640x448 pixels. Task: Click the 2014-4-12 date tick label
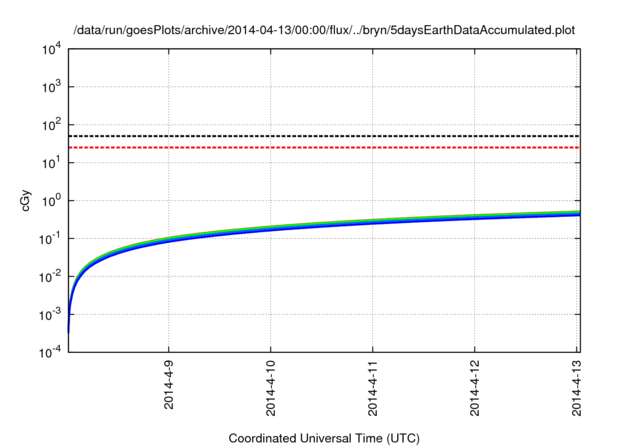tap(474, 388)
